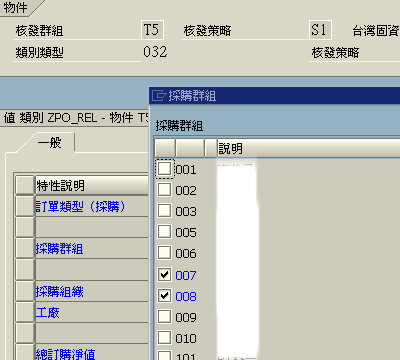
Task: Click the 核發策略 field showing S1
Action: 320,30
